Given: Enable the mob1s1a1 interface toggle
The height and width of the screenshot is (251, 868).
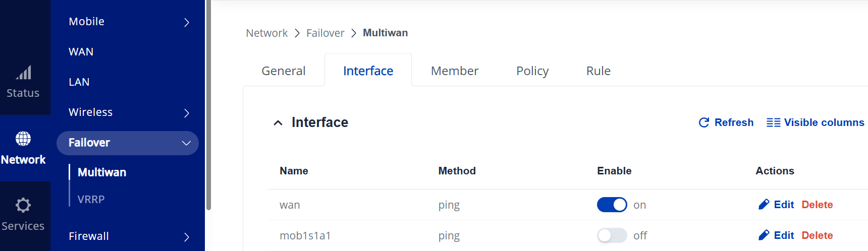Looking at the screenshot, I should 612,235.
